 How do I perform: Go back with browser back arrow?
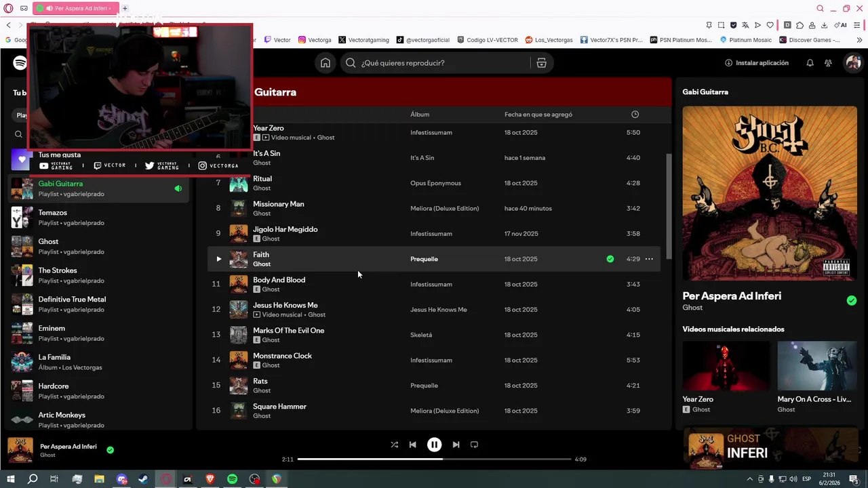point(8,25)
